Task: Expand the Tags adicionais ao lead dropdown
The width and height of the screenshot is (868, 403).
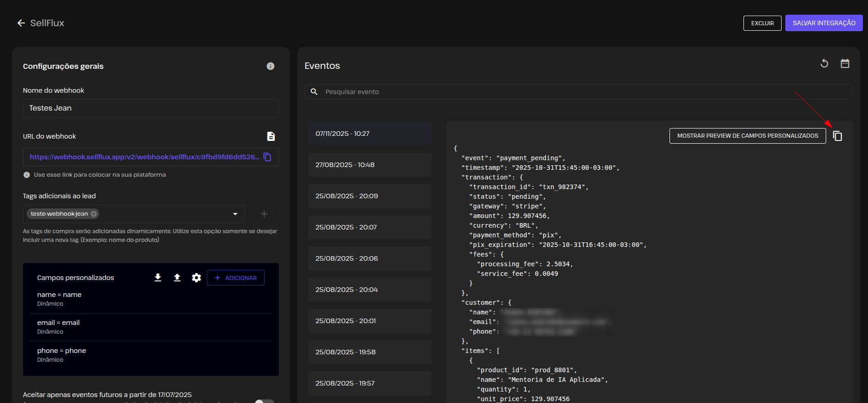Action: [x=235, y=214]
